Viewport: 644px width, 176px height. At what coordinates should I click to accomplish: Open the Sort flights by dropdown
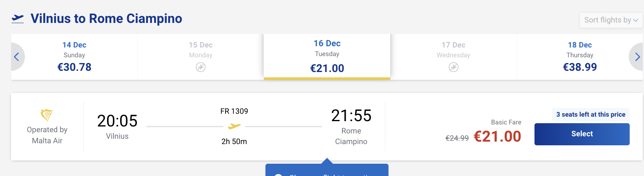tap(611, 20)
